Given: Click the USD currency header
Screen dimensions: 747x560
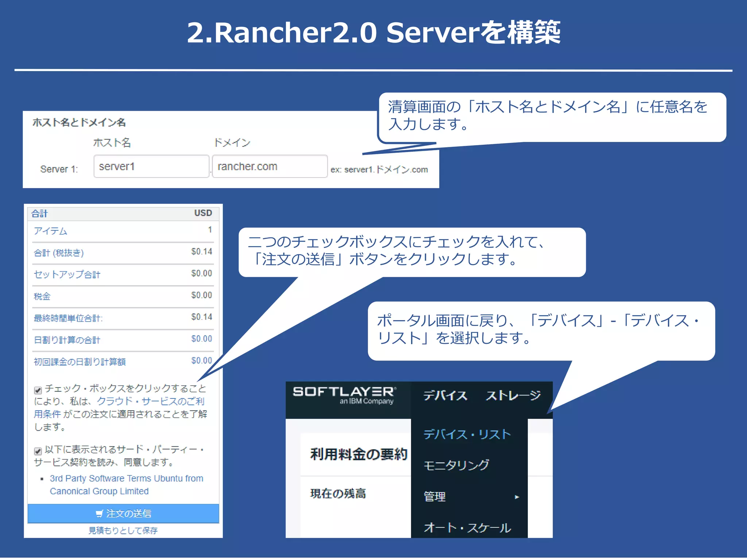Looking at the screenshot, I should click(x=203, y=213).
